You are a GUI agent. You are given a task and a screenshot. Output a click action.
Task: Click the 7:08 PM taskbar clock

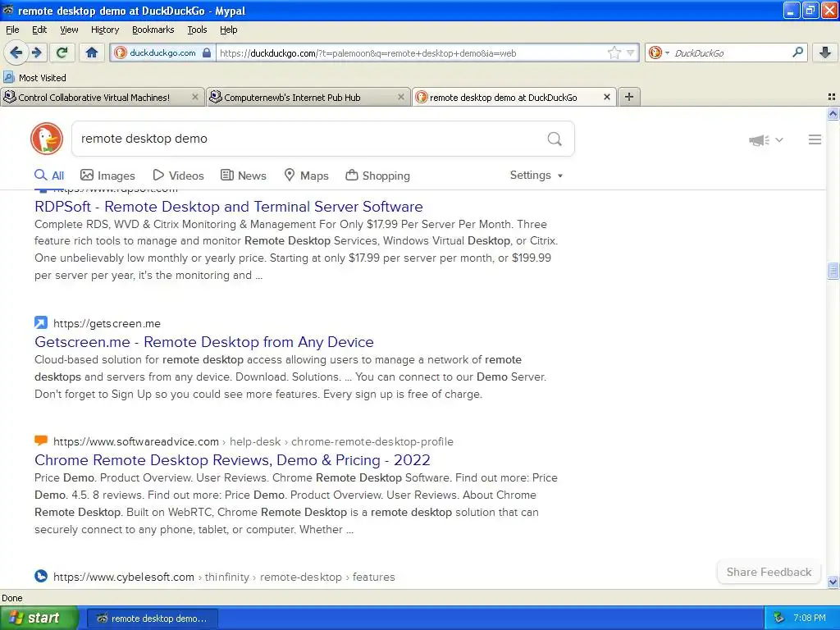pos(810,618)
